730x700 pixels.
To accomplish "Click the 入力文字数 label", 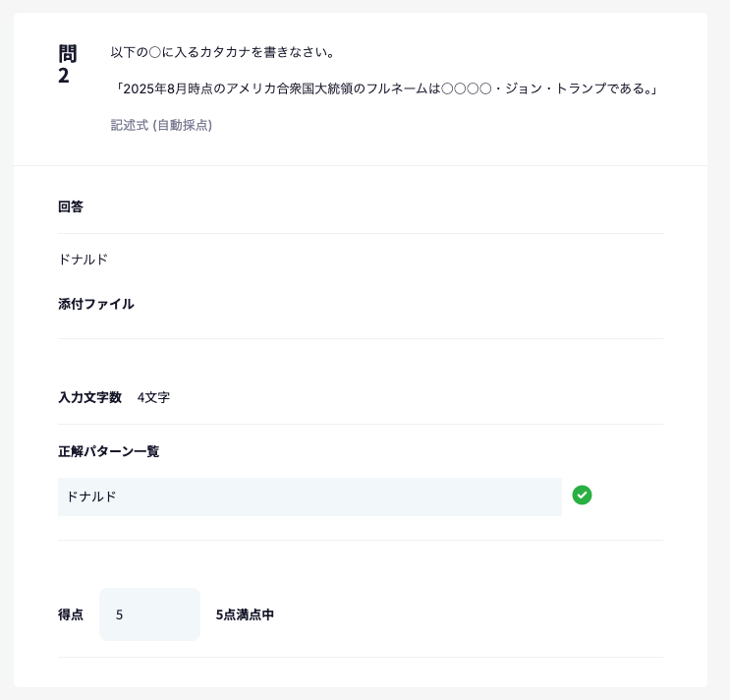I will (x=89, y=397).
